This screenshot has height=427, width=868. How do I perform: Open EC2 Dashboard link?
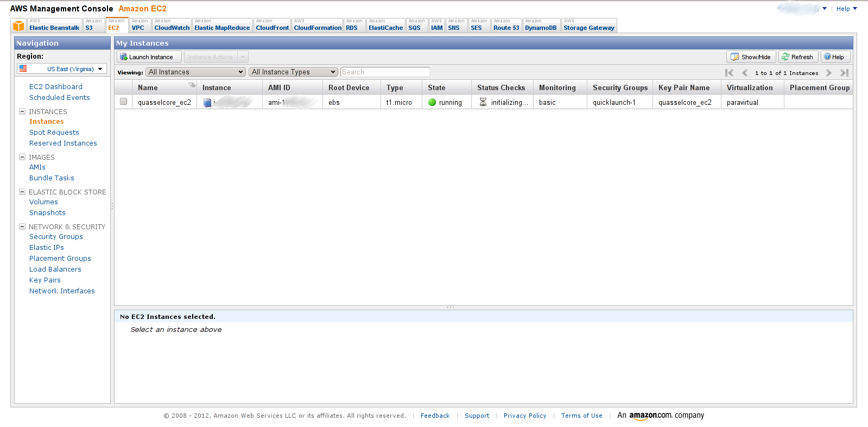[56, 86]
